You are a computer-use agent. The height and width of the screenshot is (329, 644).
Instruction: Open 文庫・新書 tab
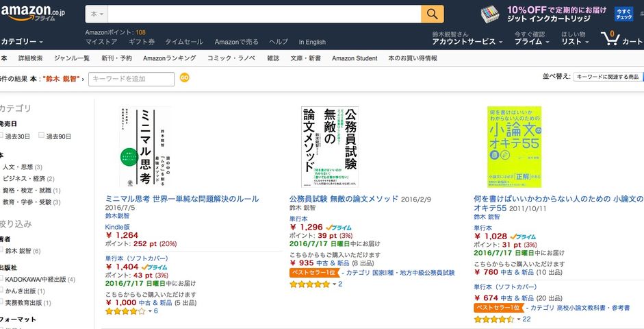point(306,58)
